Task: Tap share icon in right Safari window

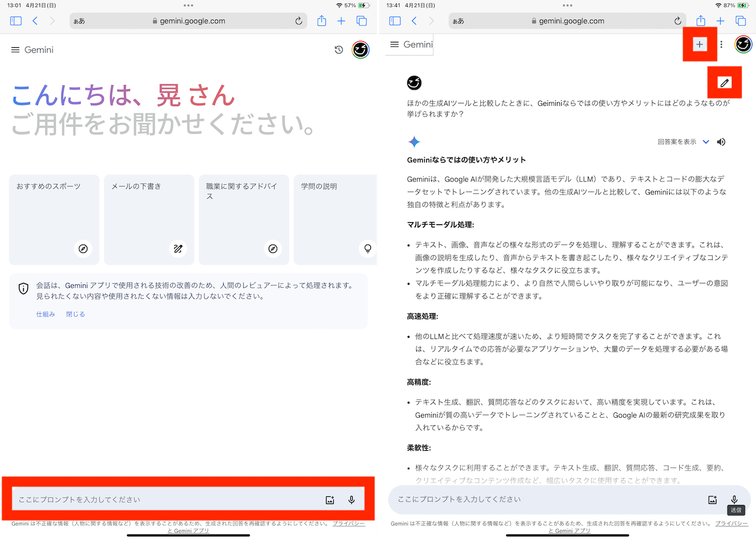Action: 701,21
